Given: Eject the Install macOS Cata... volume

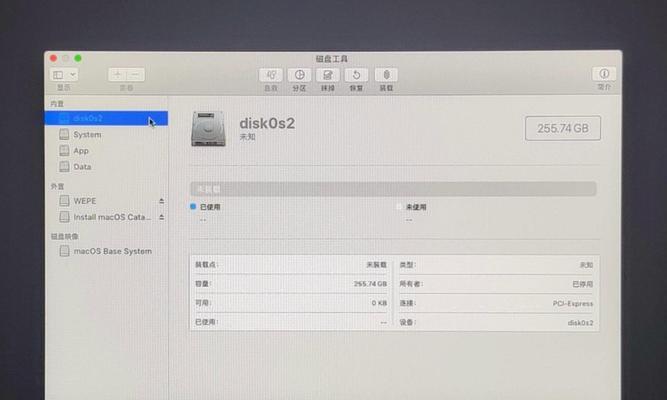Looking at the screenshot, I should coord(162,217).
